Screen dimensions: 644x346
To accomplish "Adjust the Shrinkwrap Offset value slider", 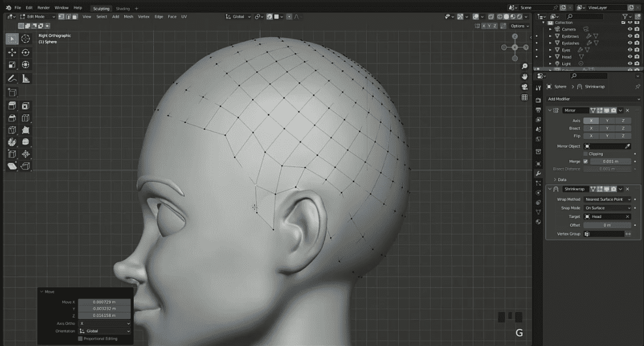I will pos(607,225).
